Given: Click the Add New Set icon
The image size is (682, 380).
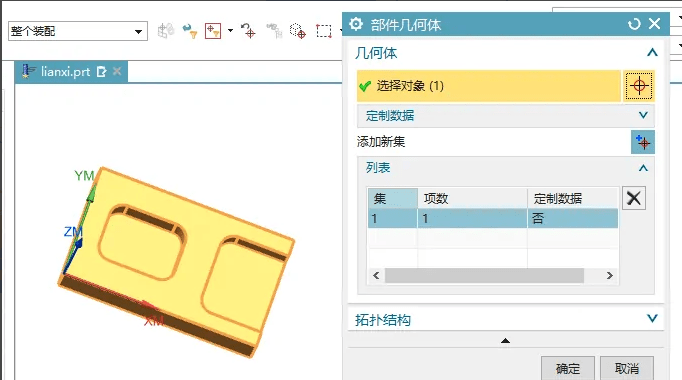Looking at the screenshot, I should pyautogui.click(x=642, y=142).
